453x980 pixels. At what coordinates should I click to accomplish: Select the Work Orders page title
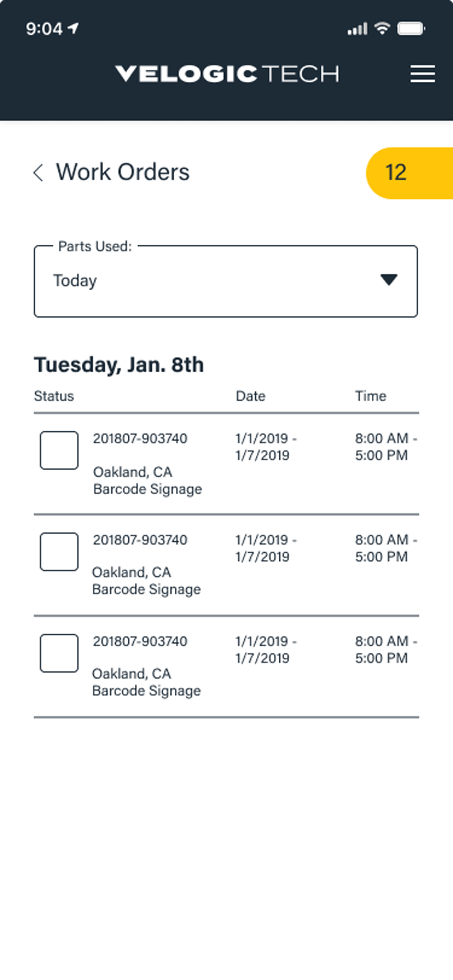tap(123, 172)
